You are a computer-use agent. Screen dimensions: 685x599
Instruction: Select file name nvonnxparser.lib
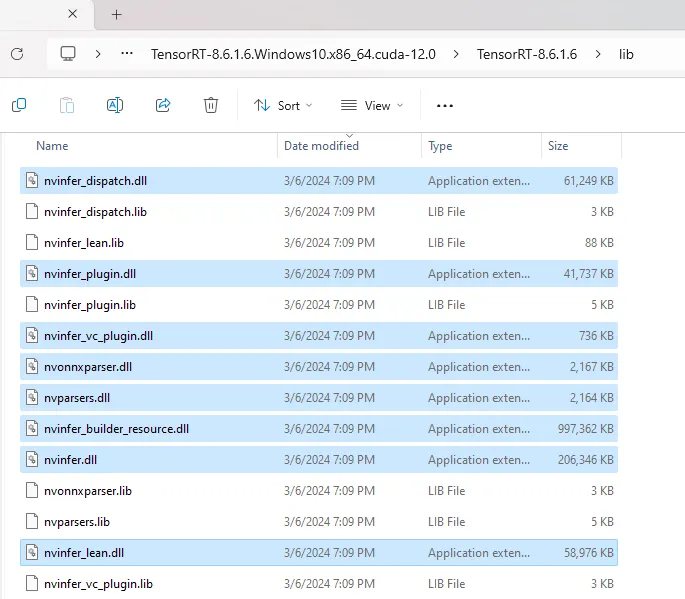tap(88, 491)
